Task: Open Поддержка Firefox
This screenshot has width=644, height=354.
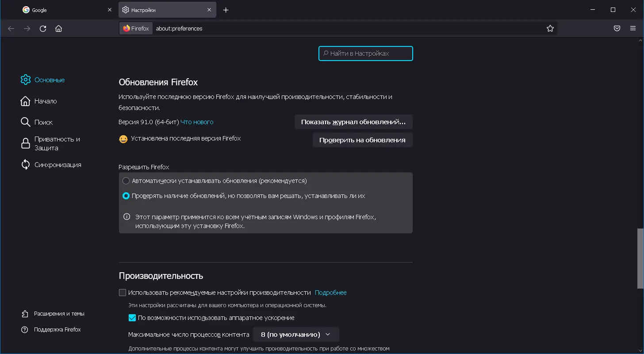Action: [58, 329]
